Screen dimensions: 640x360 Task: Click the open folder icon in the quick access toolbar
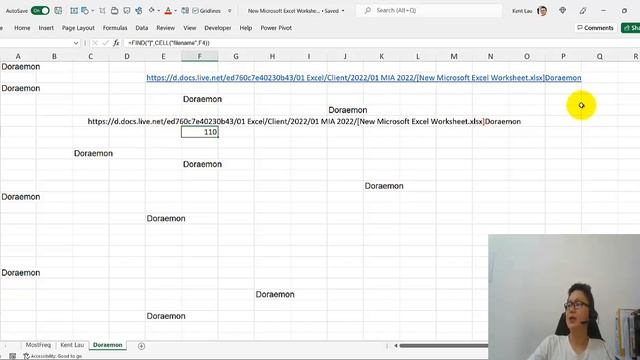pos(114,11)
